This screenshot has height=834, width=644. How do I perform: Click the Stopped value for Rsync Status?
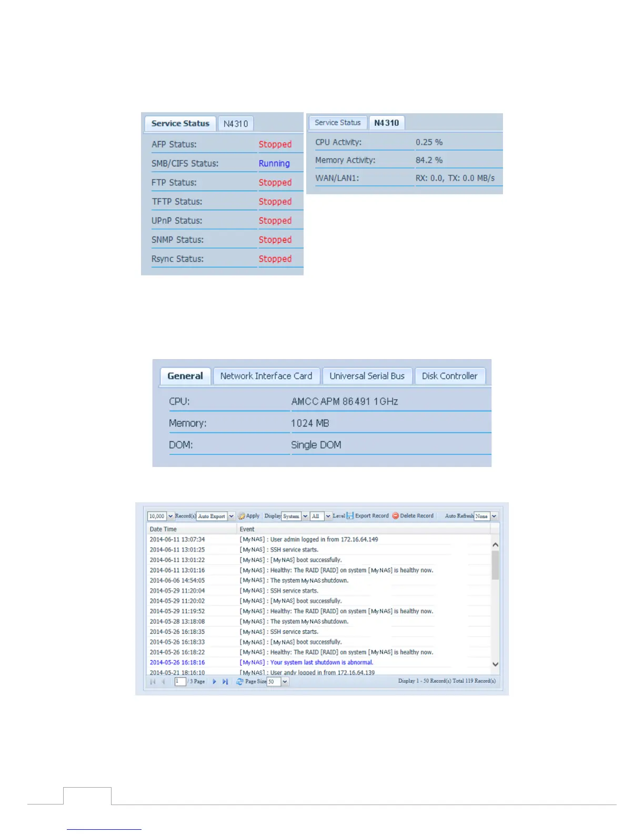pyautogui.click(x=275, y=259)
